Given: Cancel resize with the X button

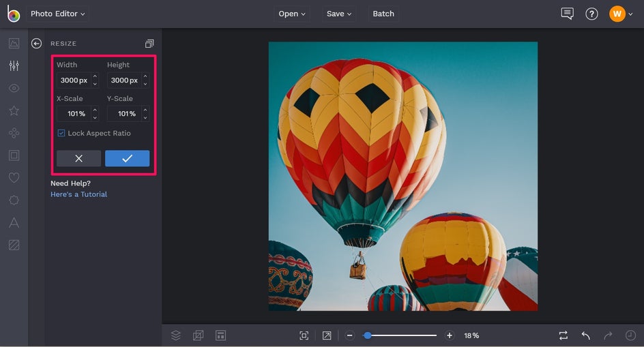Looking at the screenshot, I should coord(79,159).
